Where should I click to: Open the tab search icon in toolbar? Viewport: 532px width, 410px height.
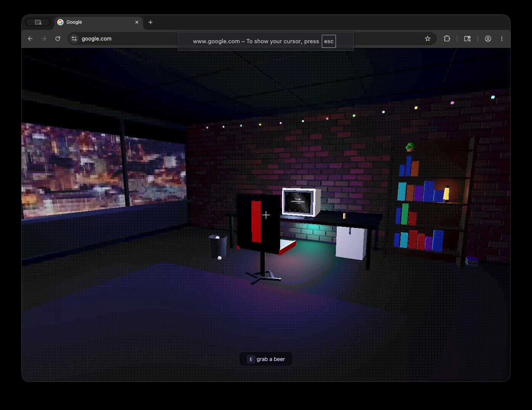[467, 39]
